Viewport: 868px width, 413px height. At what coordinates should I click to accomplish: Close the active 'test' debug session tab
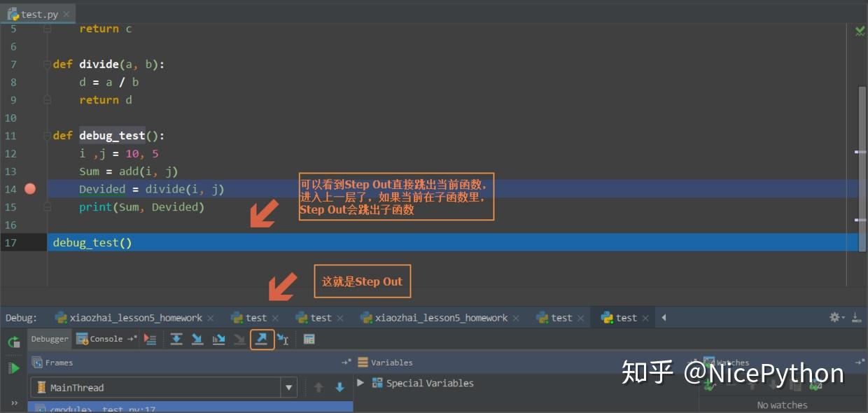click(x=645, y=318)
